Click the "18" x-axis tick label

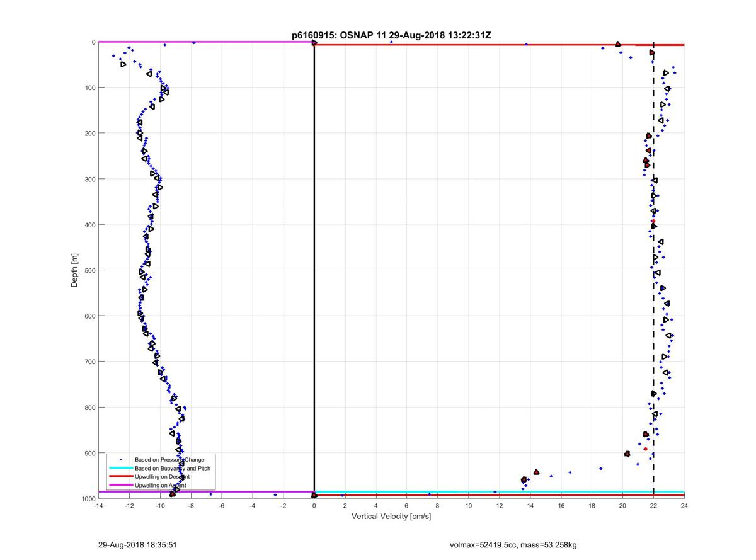592,505
